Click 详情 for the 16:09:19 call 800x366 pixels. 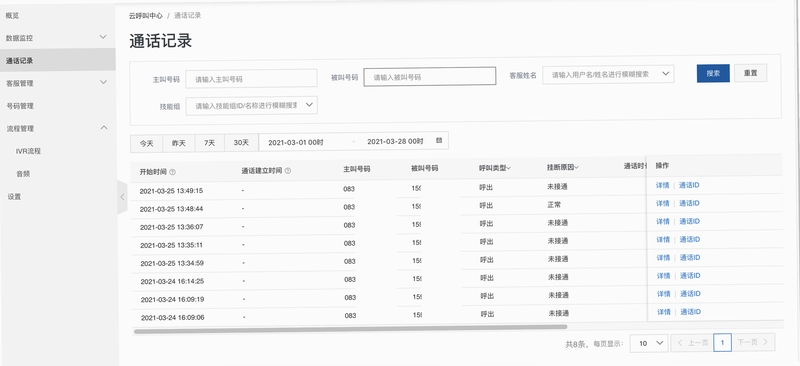pos(664,294)
